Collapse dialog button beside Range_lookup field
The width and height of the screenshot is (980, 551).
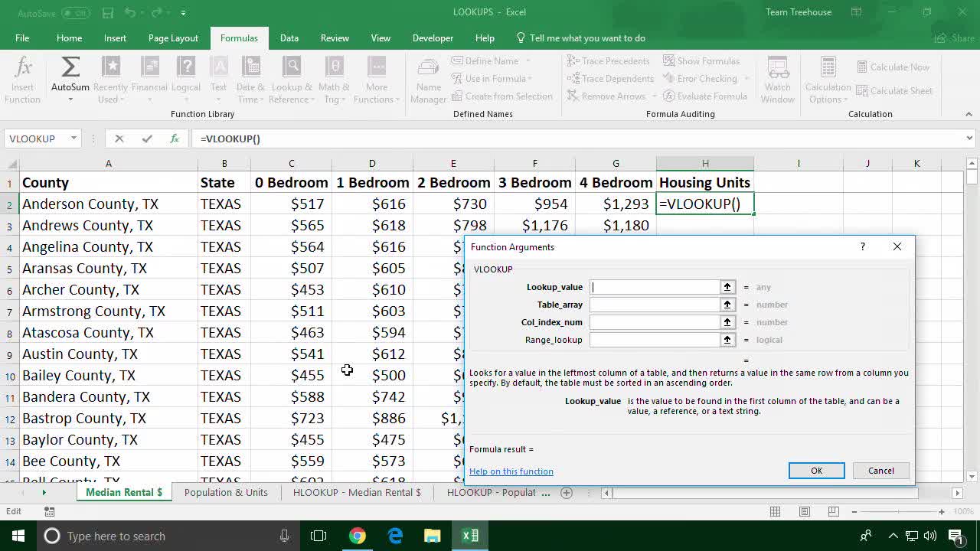pos(727,340)
